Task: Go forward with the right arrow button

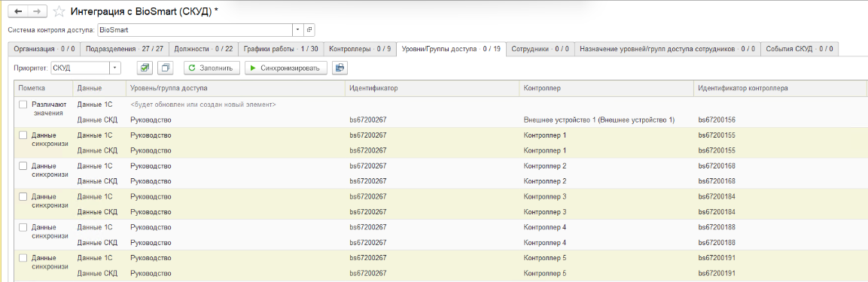Action: coord(37,11)
